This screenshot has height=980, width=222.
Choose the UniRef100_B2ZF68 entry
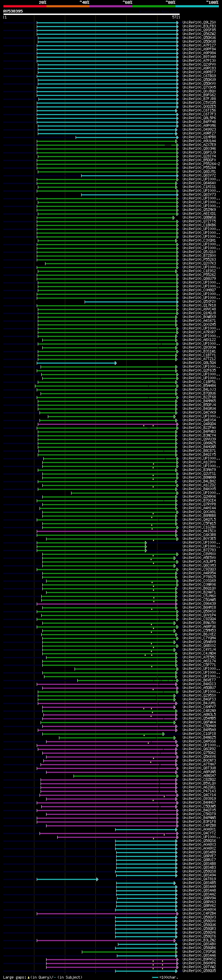pyautogui.click(x=199, y=397)
